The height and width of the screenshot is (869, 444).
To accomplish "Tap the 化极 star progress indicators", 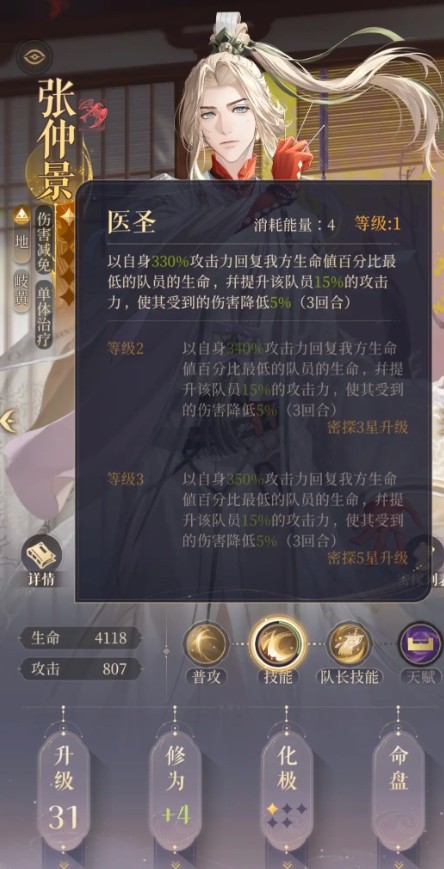I will tap(287, 815).
